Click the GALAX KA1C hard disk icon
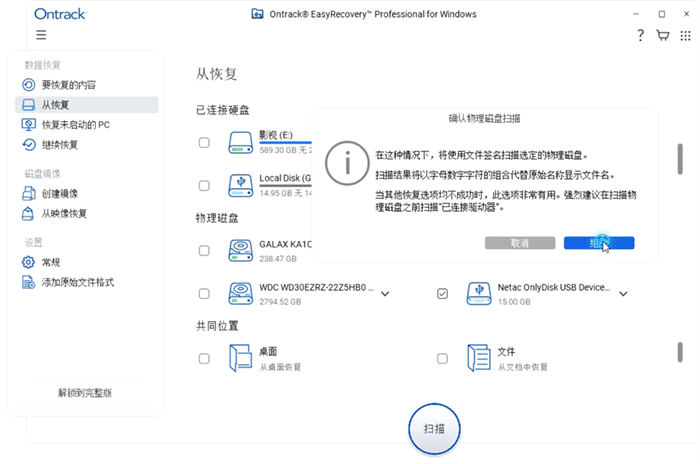700x464 pixels. [x=241, y=251]
